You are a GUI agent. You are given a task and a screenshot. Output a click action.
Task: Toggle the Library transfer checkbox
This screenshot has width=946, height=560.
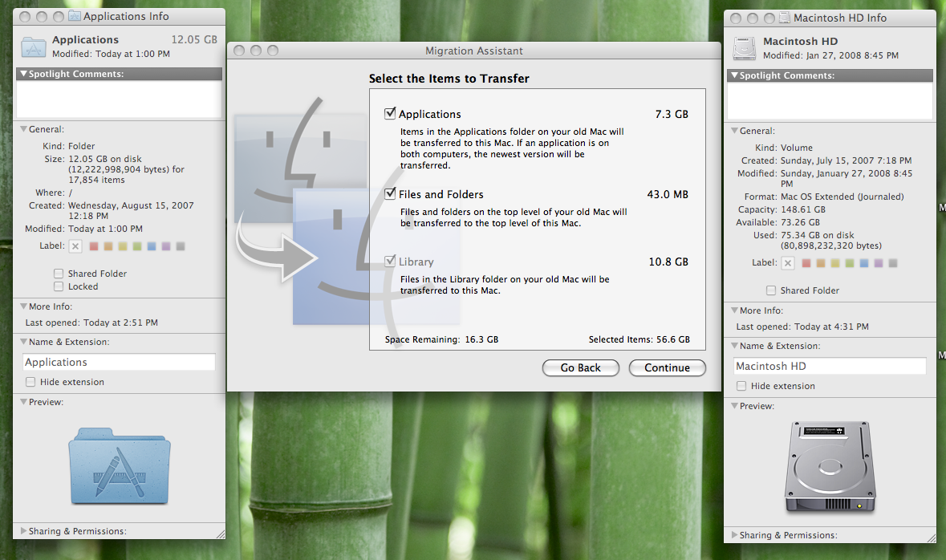pyautogui.click(x=390, y=262)
